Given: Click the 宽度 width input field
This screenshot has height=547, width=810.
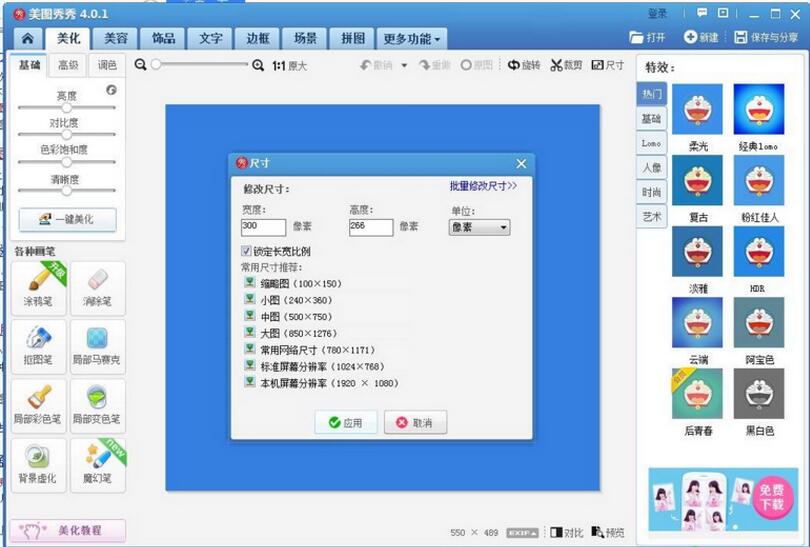Looking at the screenshot, I should [263, 227].
